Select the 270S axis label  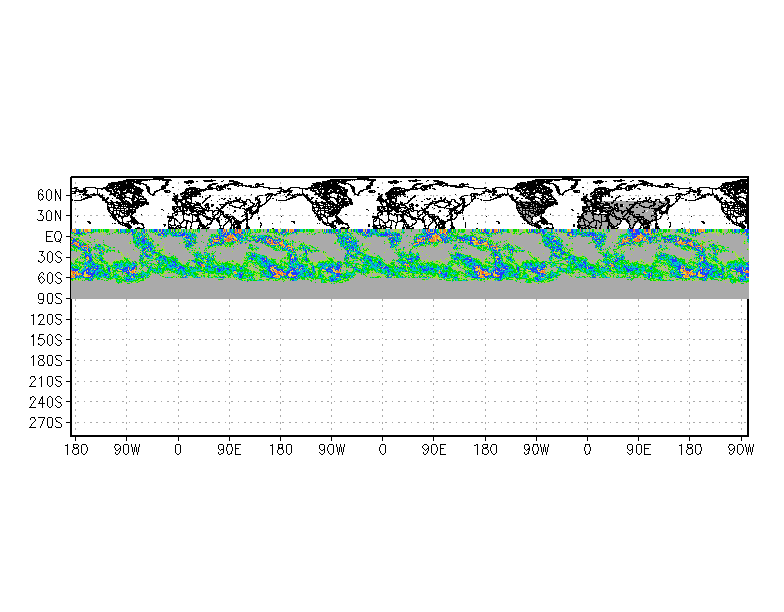coord(46,423)
